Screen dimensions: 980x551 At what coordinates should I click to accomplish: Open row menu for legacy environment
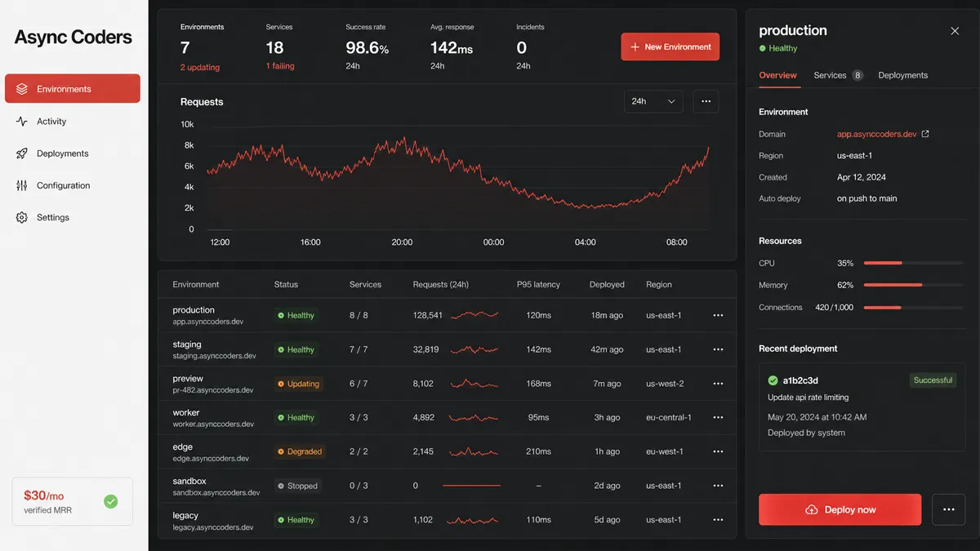[718, 520]
